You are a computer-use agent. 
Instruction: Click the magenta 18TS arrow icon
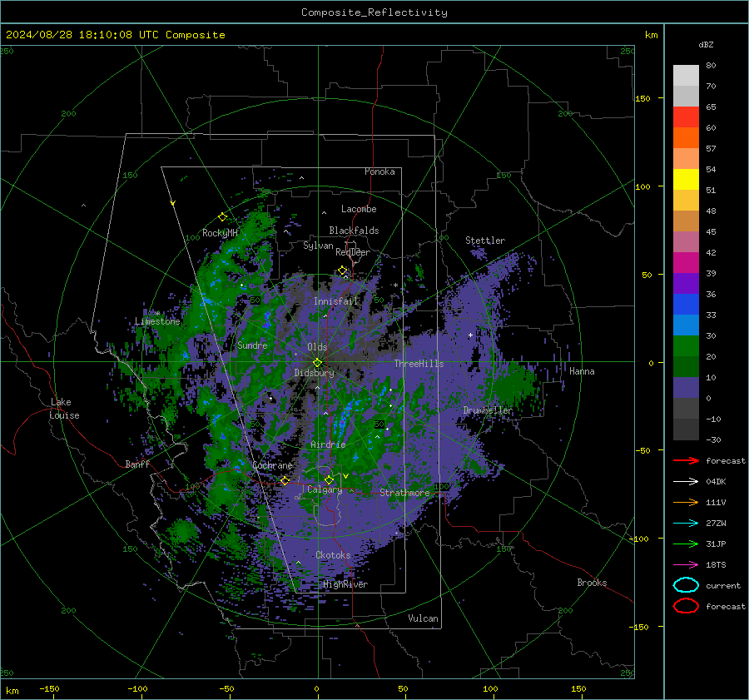(x=686, y=565)
